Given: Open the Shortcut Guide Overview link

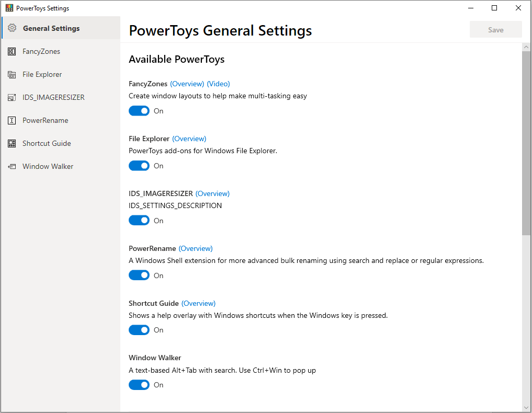Looking at the screenshot, I should tap(198, 303).
